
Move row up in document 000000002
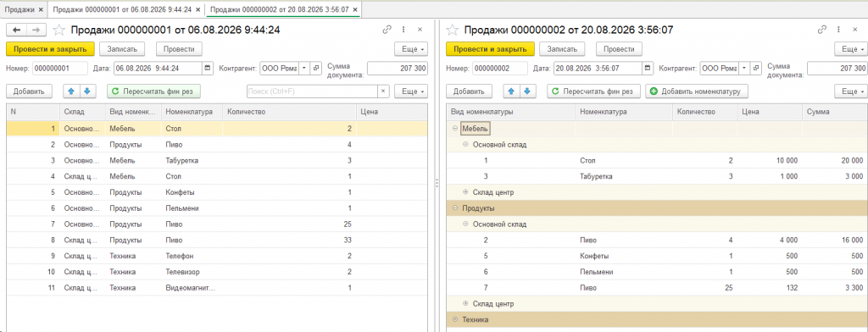(x=512, y=91)
